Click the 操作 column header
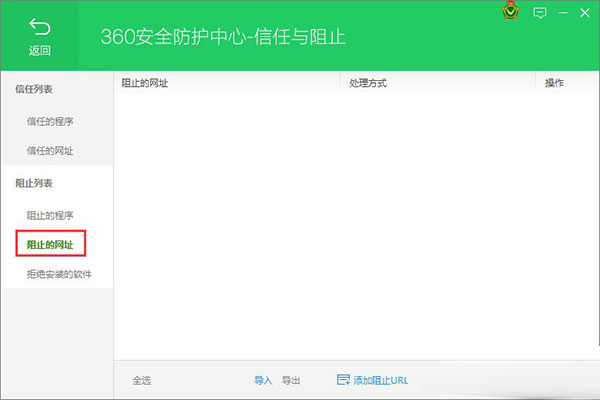The height and width of the screenshot is (400, 600). (x=554, y=83)
